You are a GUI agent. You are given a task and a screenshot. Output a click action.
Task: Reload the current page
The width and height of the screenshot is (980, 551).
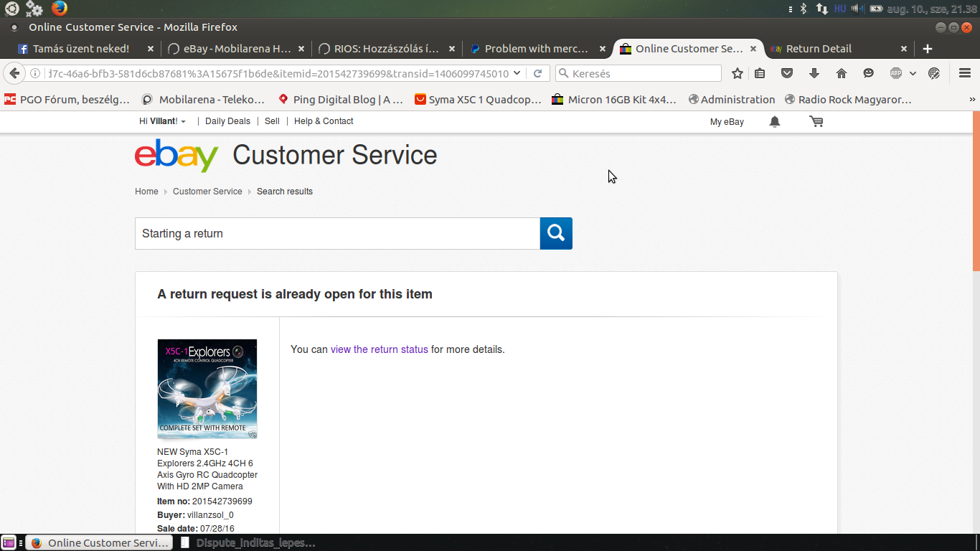537,73
